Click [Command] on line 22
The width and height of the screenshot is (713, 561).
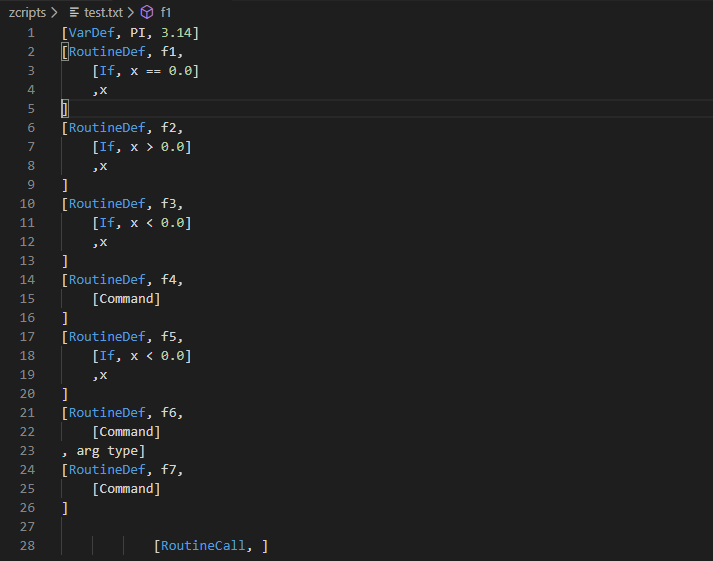pyautogui.click(x=126, y=432)
